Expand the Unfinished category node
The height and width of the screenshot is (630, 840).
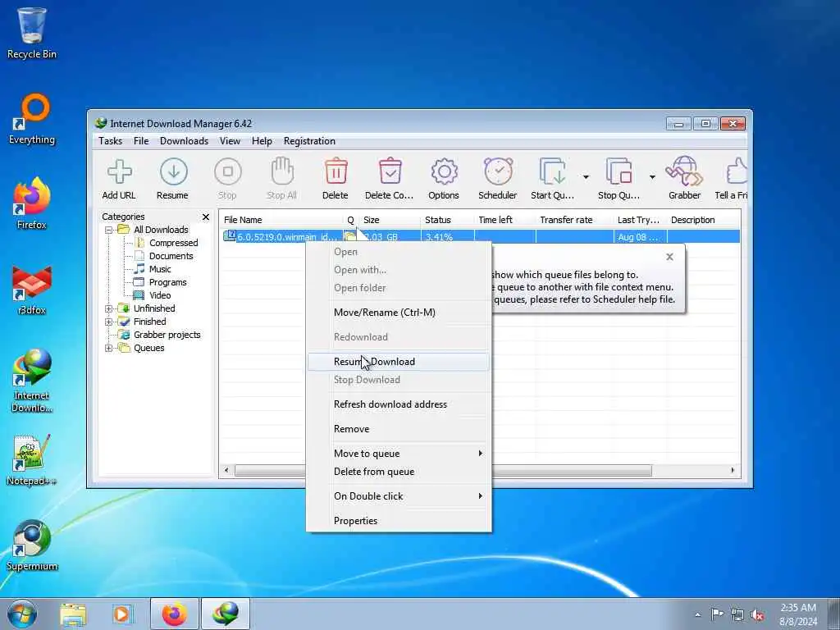point(109,308)
